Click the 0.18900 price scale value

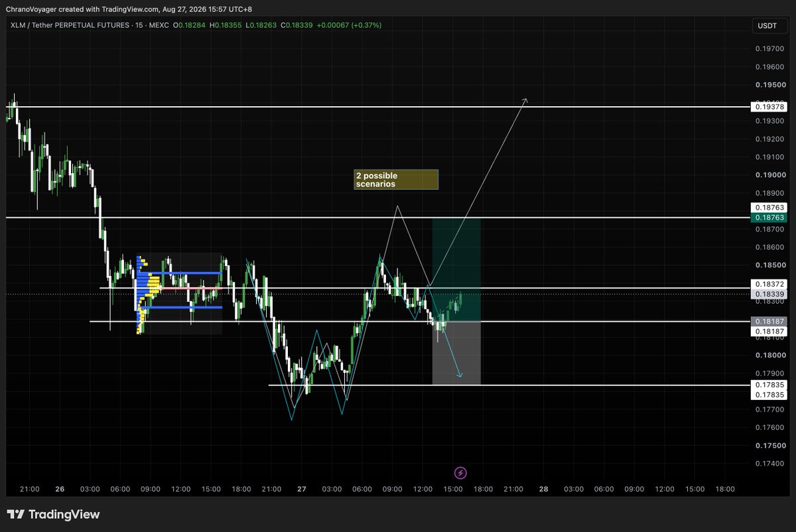[x=769, y=193]
